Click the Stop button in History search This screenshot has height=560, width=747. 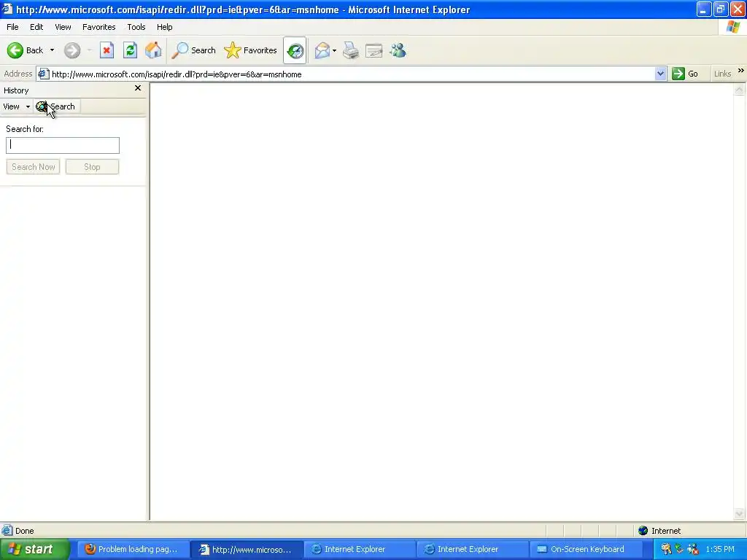92,167
